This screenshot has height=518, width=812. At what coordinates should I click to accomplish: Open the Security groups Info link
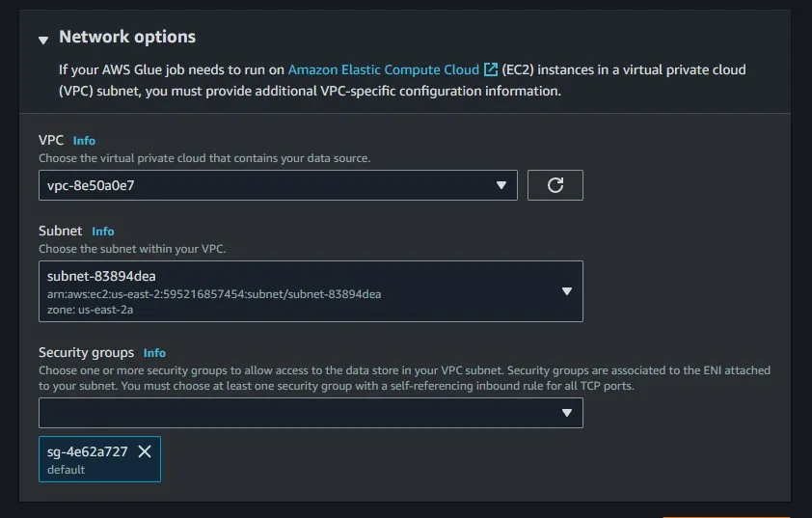coord(154,353)
